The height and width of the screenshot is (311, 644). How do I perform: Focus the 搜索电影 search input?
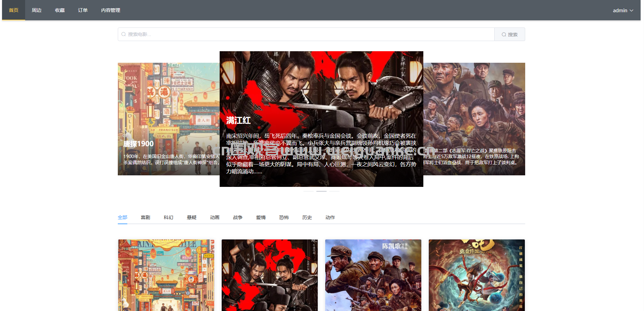coord(306,34)
